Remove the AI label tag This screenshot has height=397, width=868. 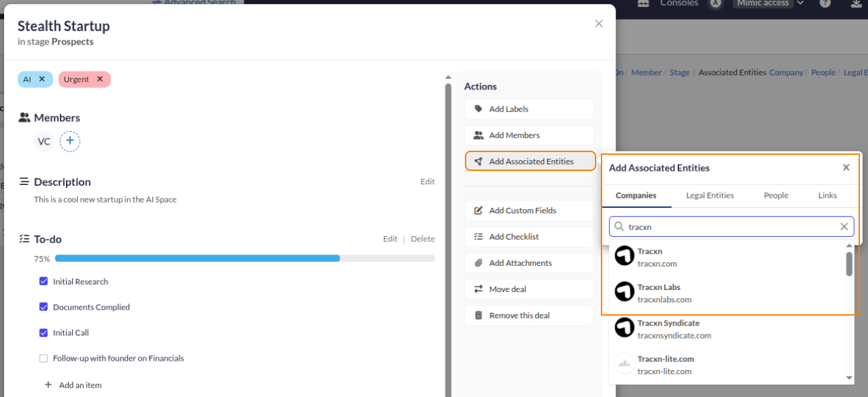pyautogui.click(x=42, y=79)
